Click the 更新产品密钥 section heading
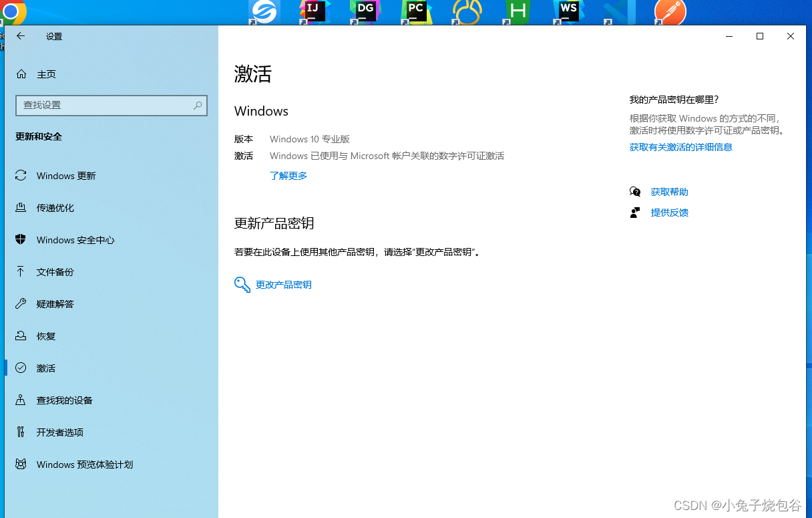Image resolution: width=812 pixels, height=518 pixels. [274, 223]
